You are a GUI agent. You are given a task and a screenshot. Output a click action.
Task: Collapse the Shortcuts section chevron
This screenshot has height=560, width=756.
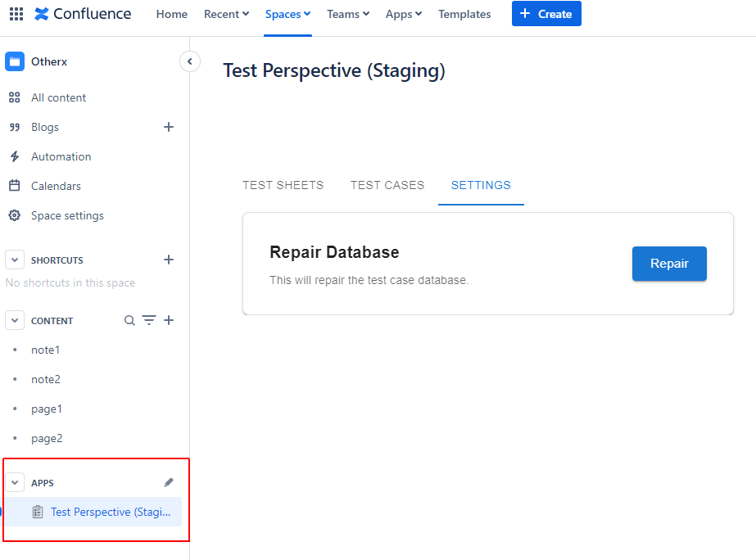click(x=15, y=260)
